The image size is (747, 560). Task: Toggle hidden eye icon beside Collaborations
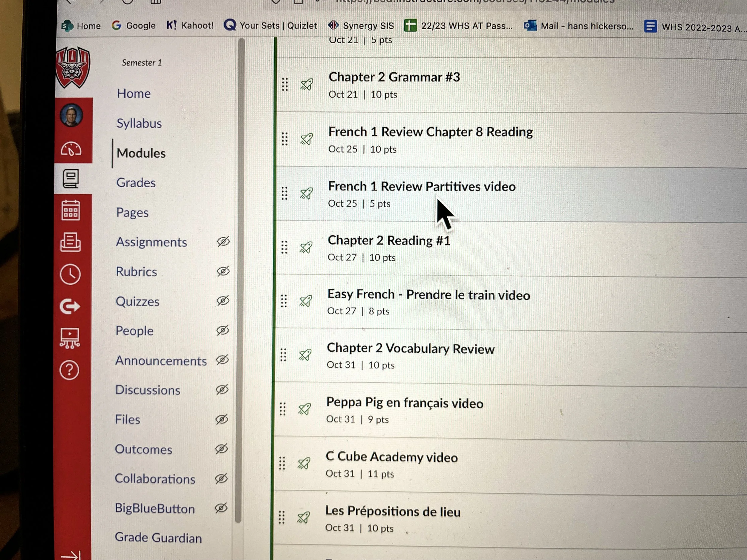(x=221, y=478)
